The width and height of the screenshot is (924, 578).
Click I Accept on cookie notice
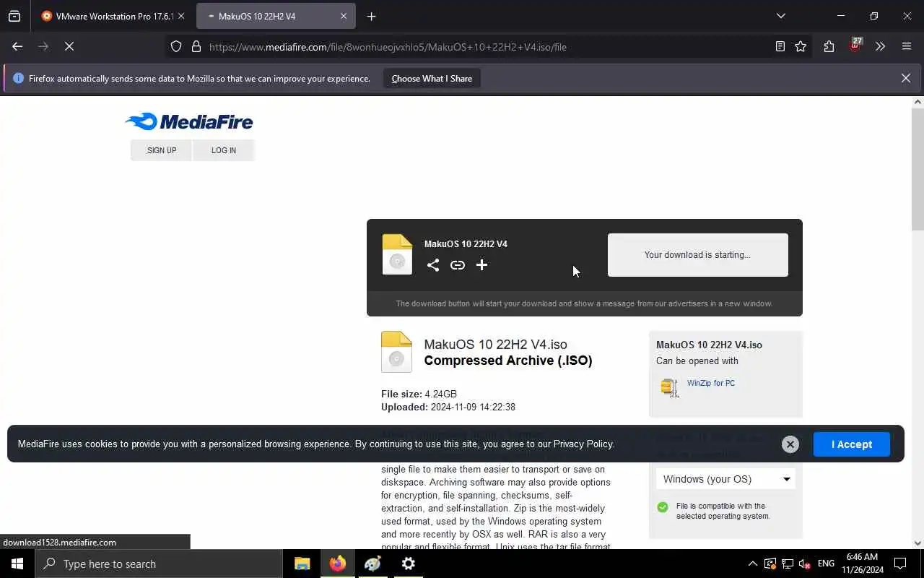point(852,444)
